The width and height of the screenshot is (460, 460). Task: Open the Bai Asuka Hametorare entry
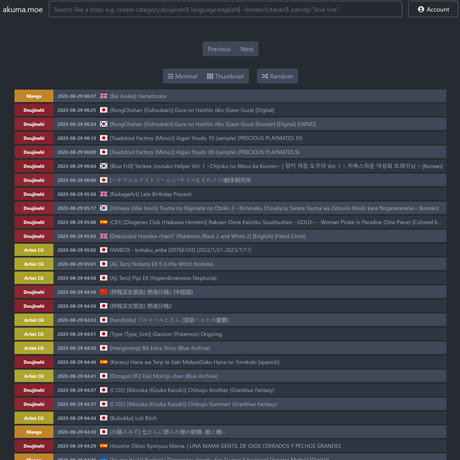click(138, 96)
